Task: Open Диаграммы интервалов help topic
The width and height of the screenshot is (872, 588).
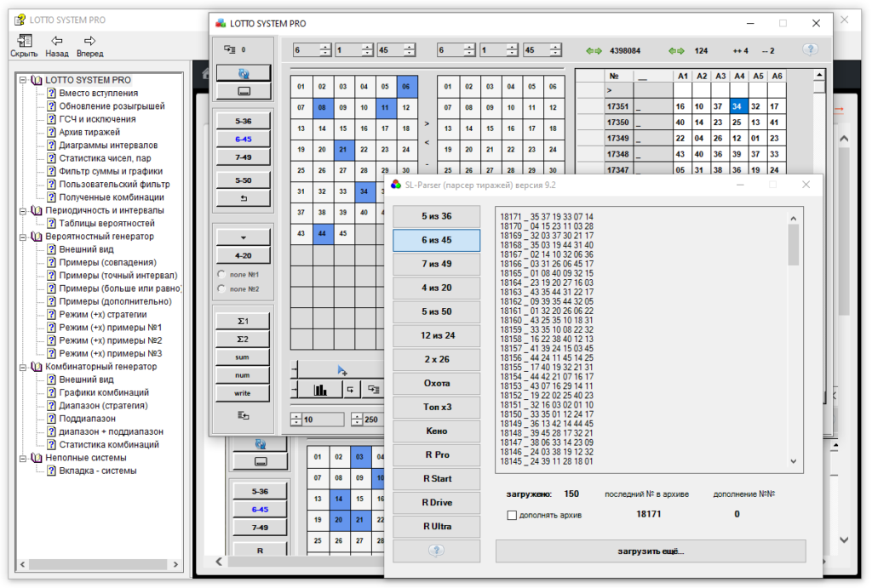Action: pos(108,145)
